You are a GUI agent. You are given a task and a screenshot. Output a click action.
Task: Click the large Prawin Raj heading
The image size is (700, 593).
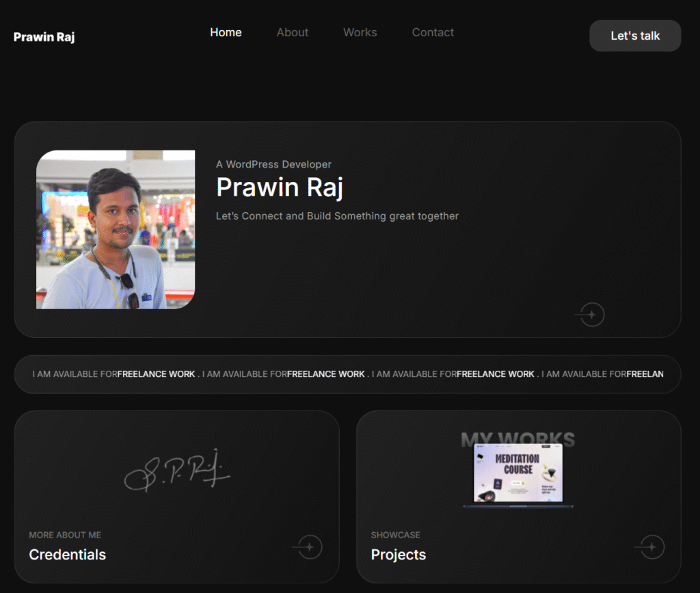pos(280,187)
